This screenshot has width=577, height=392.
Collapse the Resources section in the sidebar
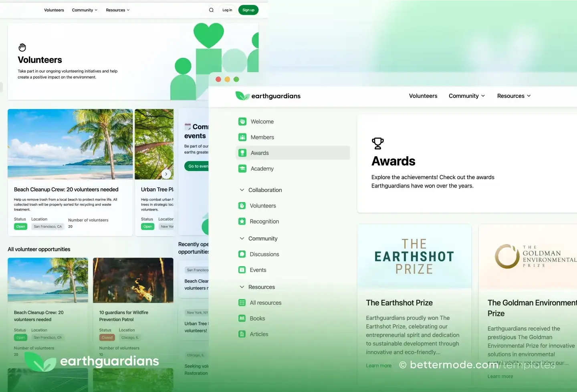pyautogui.click(x=242, y=287)
